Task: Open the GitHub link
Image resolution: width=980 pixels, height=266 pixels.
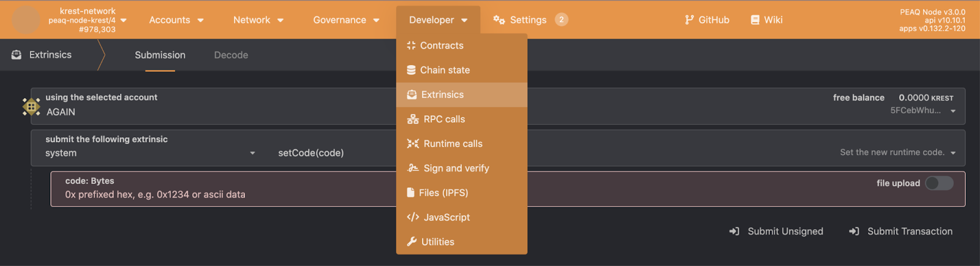Action: 707,20
